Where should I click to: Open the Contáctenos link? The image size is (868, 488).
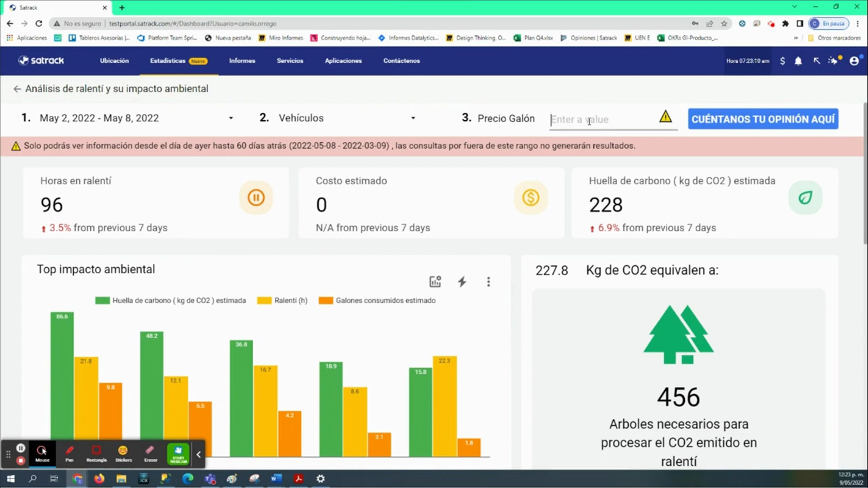tap(401, 61)
